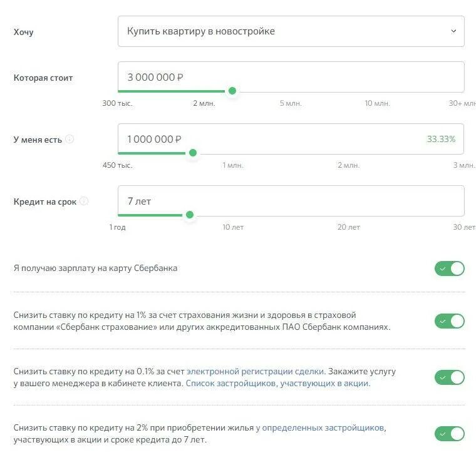Turn off the 2% developer discount switch
476x460 pixels.
pyautogui.click(x=450, y=434)
